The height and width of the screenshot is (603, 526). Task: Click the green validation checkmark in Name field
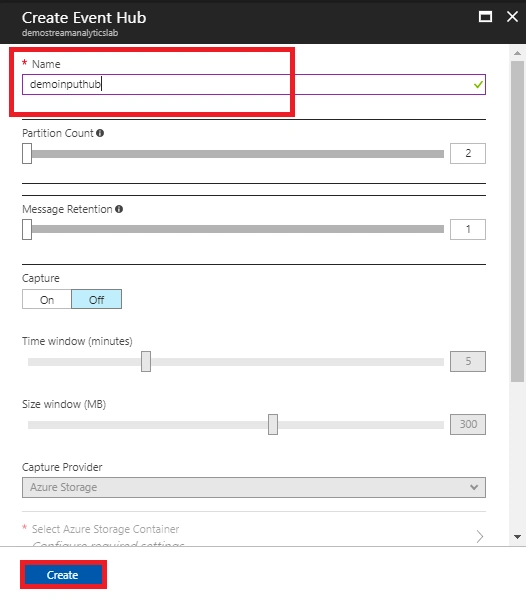478,84
